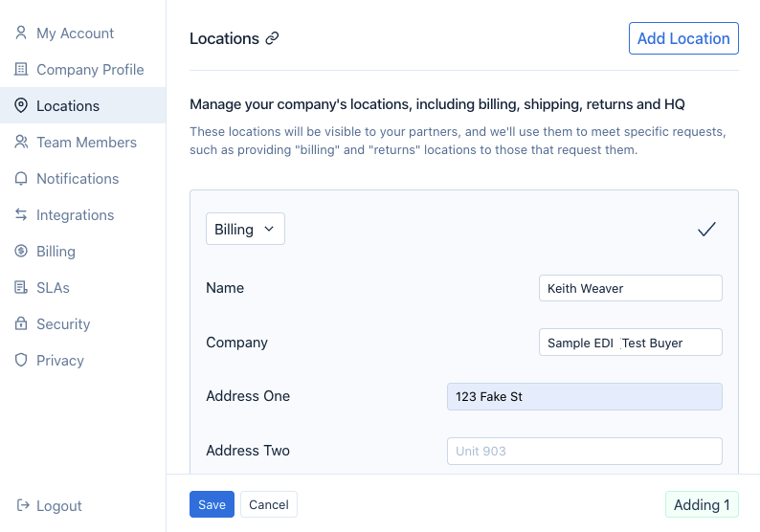This screenshot has width=760, height=532.
Task: Open the Billing location type dropdown
Action: click(245, 229)
